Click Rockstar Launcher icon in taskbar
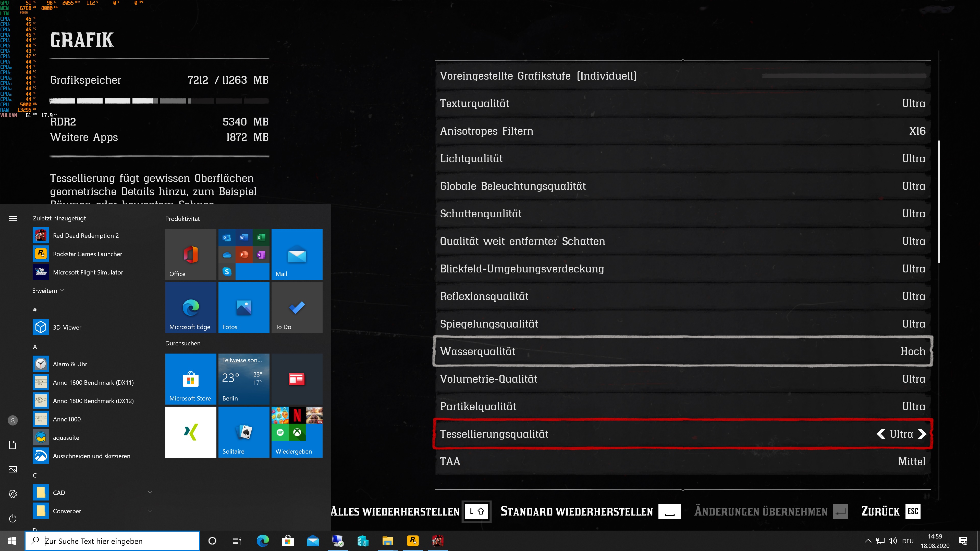Image resolution: width=980 pixels, height=551 pixels. pos(412,540)
